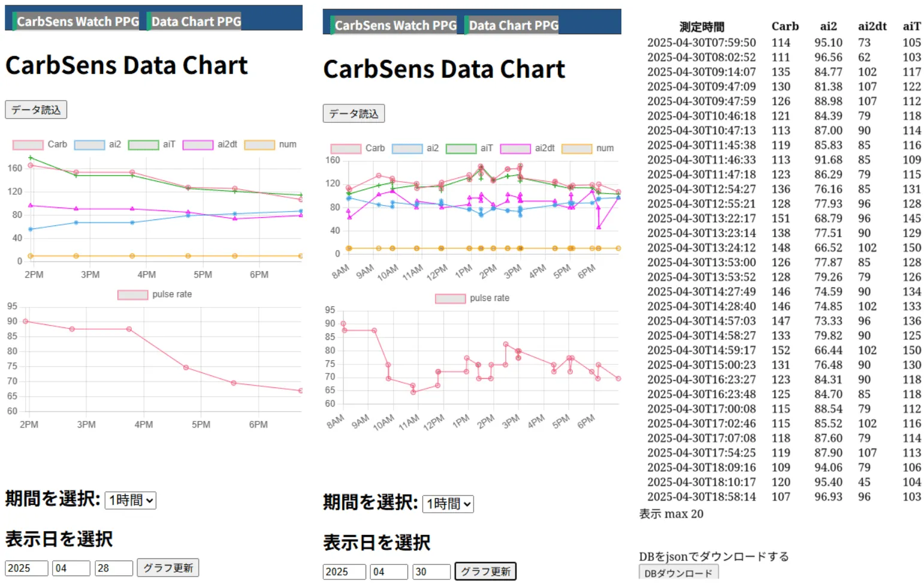Expand the left 期間を選択 dropdown
Viewport: 924px width, 587px height.
(x=131, y=500)
